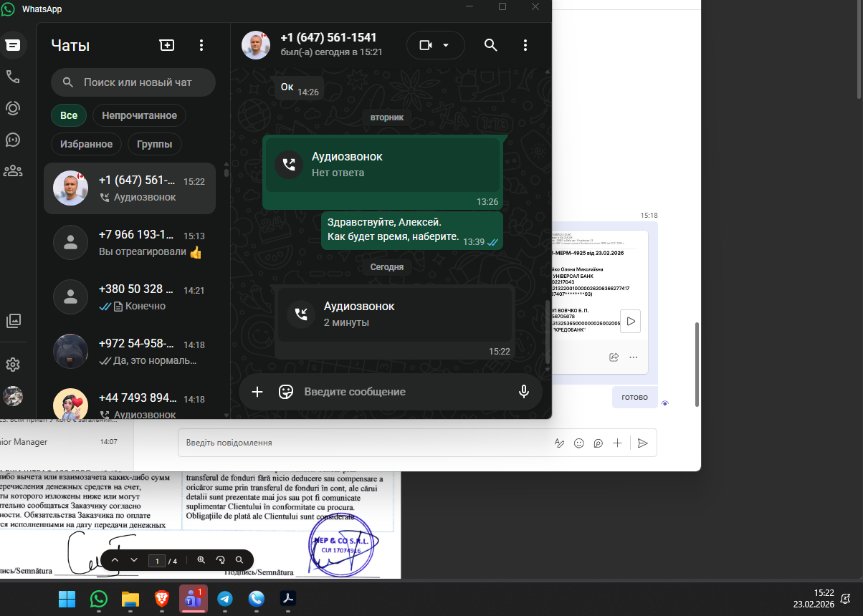Click the 'готово' message in Teams
Image resolution: width=863 pixels, height=616 pixels.
(x=635, y=398)
